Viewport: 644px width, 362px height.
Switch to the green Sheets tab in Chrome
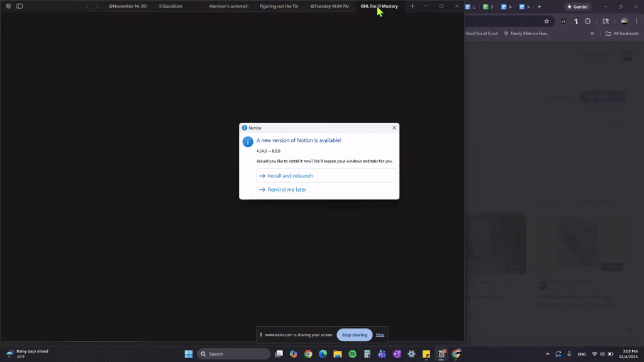488,6
